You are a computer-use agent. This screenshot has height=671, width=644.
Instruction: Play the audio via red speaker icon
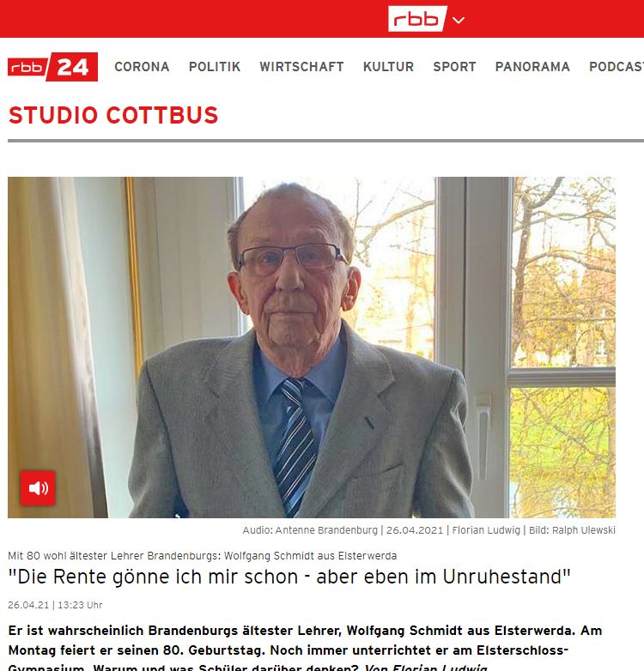coord(38,488)
